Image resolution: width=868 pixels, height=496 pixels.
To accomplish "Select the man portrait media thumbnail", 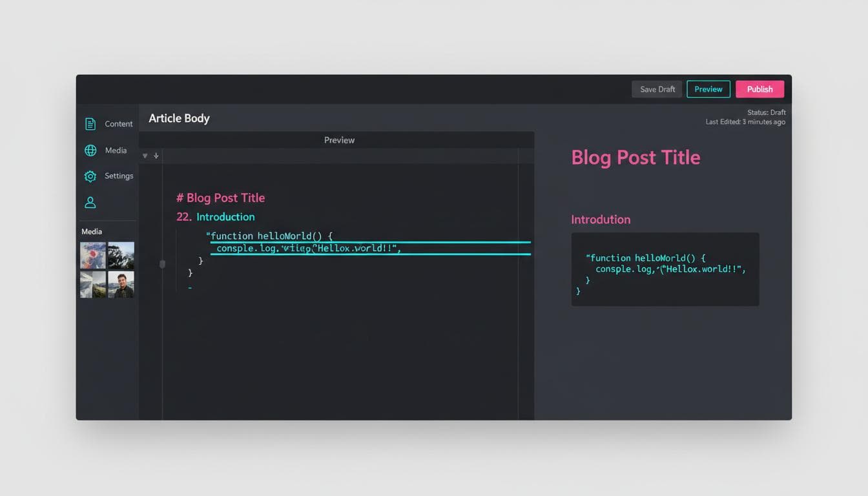I will click(121, 284).
